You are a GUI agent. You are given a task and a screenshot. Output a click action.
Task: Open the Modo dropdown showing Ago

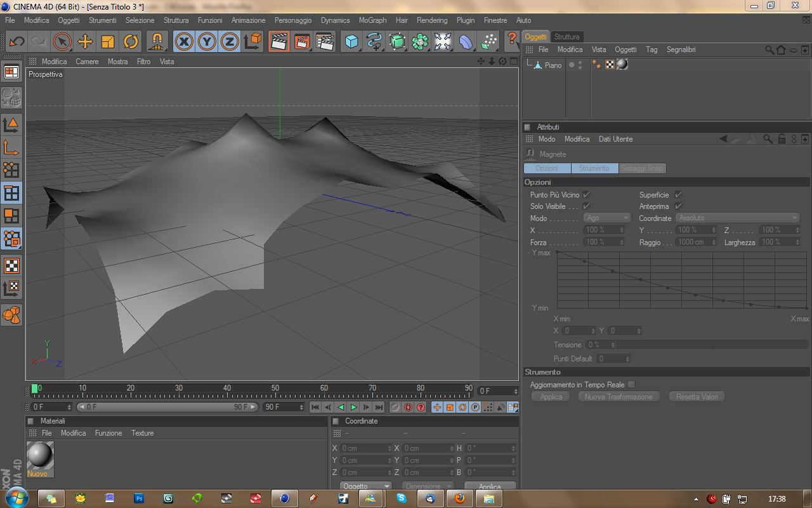606,218
